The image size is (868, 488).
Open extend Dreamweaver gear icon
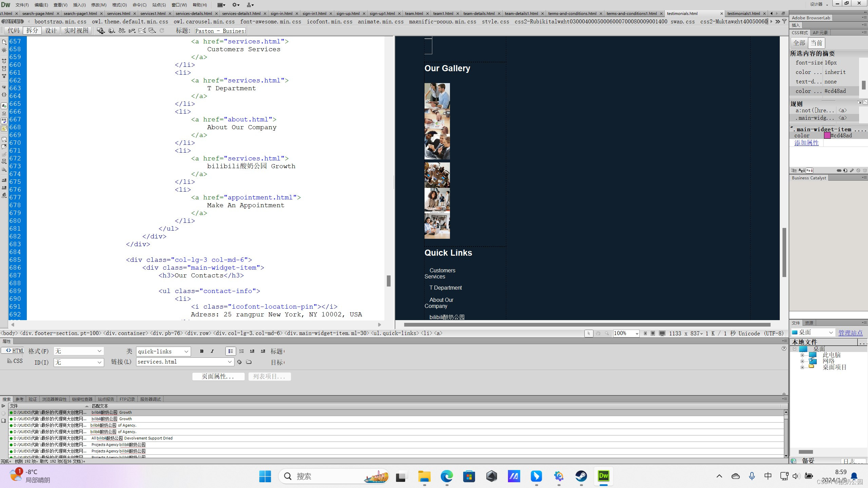(236, 5)
